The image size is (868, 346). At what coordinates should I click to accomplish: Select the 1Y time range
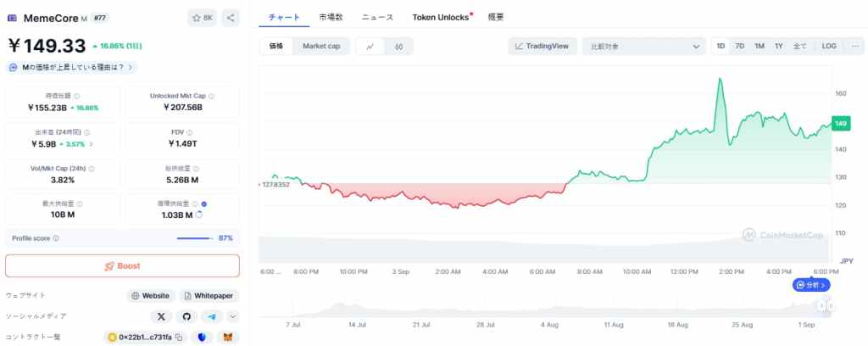779,47
